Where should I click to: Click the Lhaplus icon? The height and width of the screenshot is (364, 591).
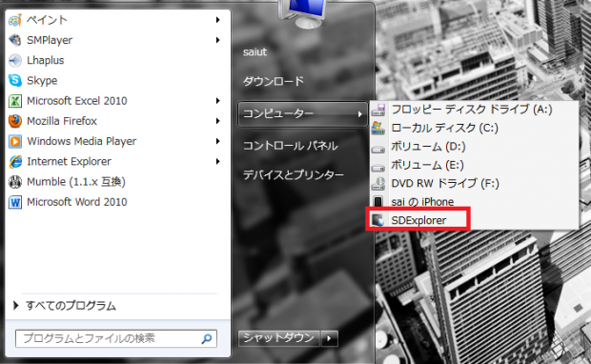[15, 60]
